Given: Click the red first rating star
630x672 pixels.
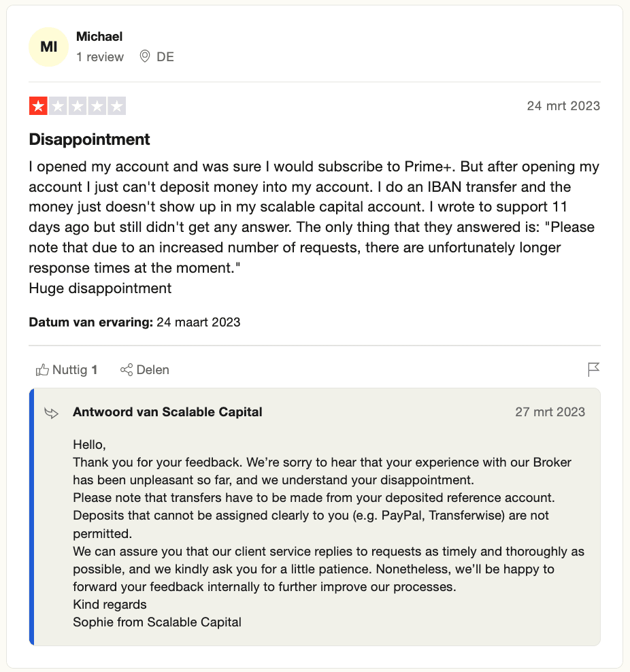Looking at the screenshot, I should 38,106.
